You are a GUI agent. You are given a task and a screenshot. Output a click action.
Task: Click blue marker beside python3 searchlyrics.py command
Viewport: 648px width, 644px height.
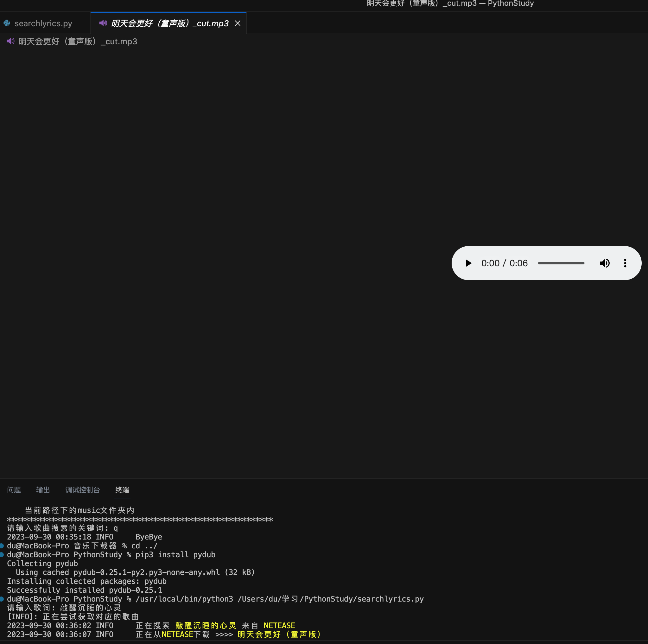[x=2, y=599]
